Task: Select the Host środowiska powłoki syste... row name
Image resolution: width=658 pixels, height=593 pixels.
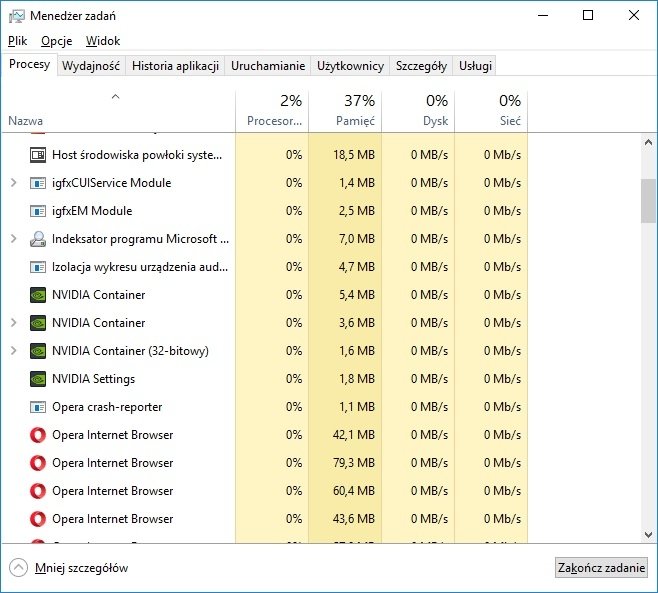Action: [137, 155]
